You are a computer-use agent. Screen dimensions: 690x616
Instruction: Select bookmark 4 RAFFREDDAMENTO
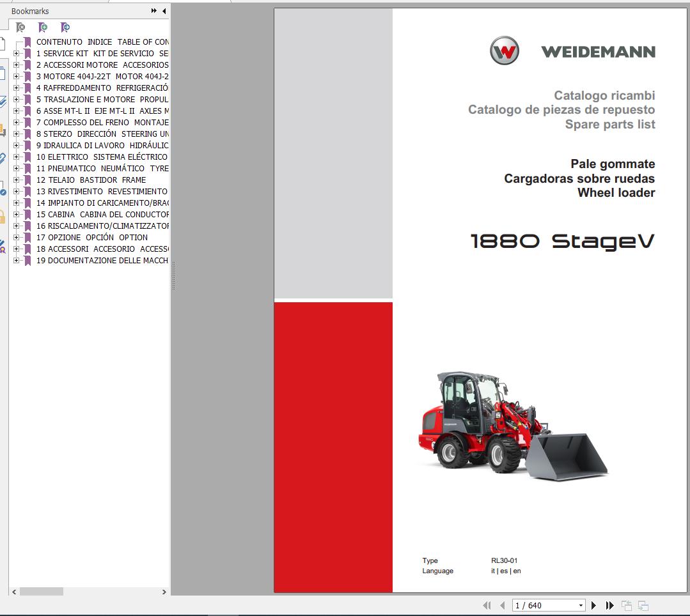pyautogui.click(x=102, y=88)
